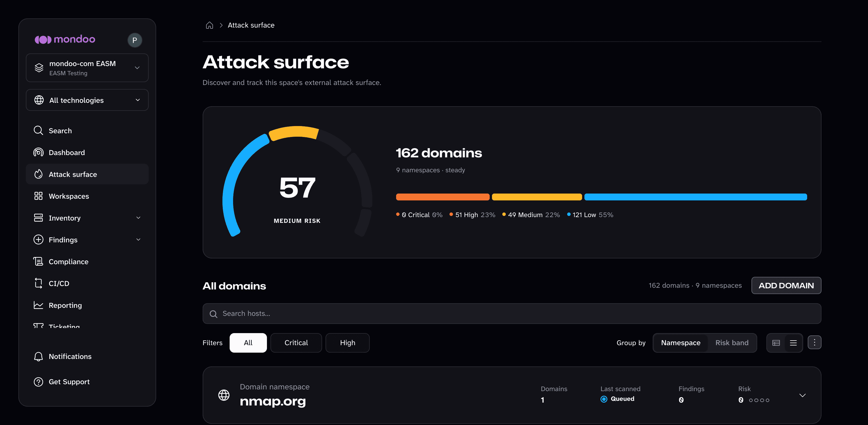
Task: Open the All technologies dropdown
Action: (87, 100)
